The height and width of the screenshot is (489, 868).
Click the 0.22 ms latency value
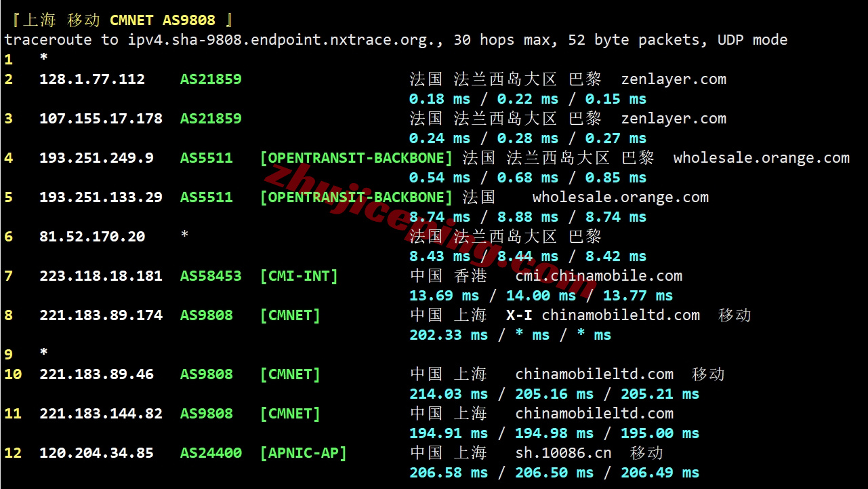528,99
